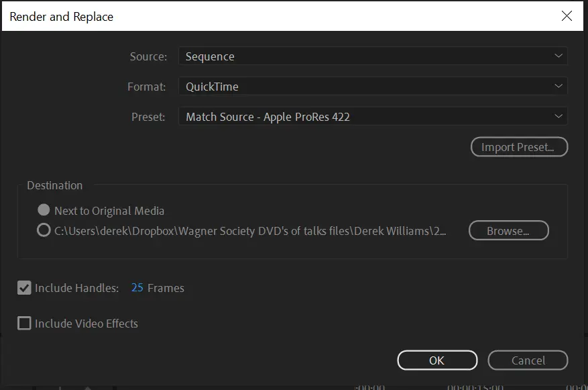Image resolution: width=588 pixels, height=390 pixels.
Task: Click the C:\Users\derek\Dropbox destination path text
Action: (250, 231)
